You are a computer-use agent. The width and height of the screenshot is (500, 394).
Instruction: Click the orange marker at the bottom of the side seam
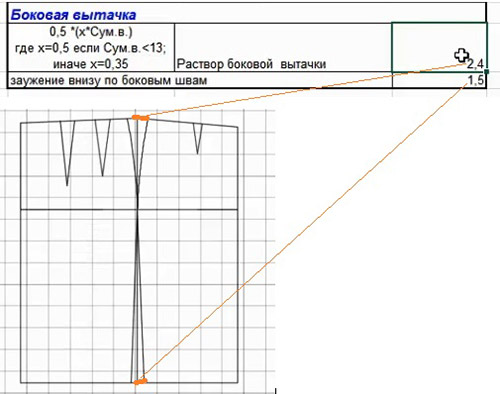tap(140, 381)
